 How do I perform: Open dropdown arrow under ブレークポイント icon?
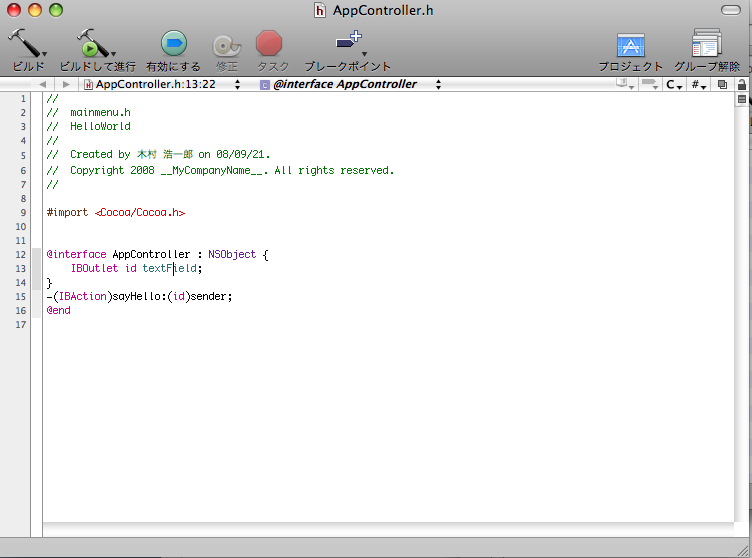click(x=364, y=54)
